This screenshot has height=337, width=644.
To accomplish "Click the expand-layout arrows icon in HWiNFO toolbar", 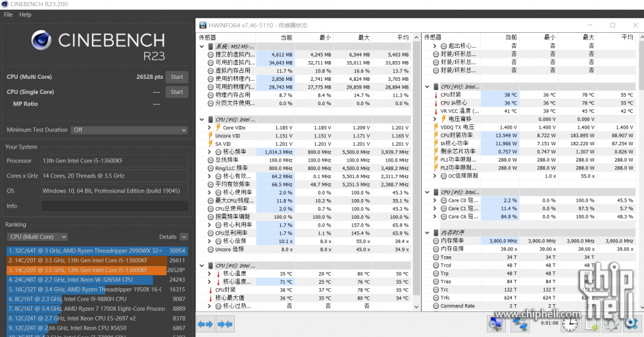I will point(205,325).
